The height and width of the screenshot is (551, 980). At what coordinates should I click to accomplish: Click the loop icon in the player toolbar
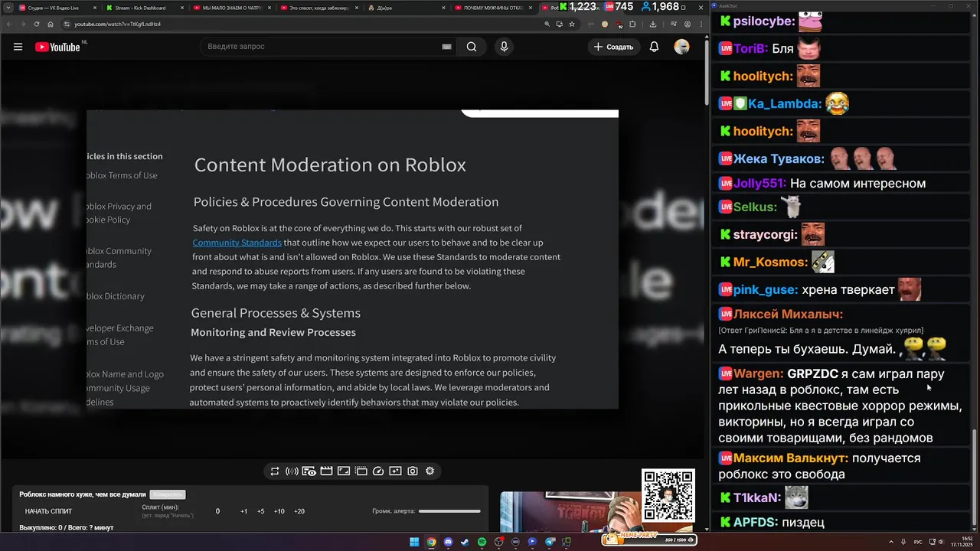click(x=275, y=471)
